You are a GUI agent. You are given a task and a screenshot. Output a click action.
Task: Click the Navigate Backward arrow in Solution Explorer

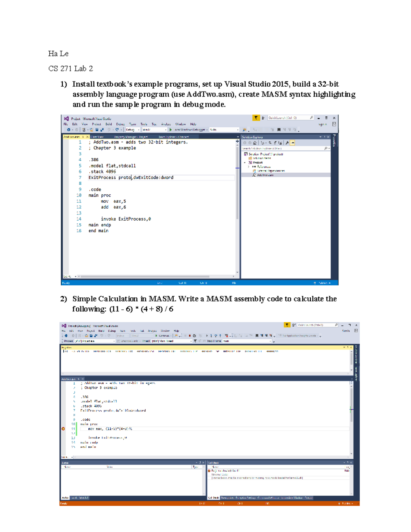pos(245,143)
